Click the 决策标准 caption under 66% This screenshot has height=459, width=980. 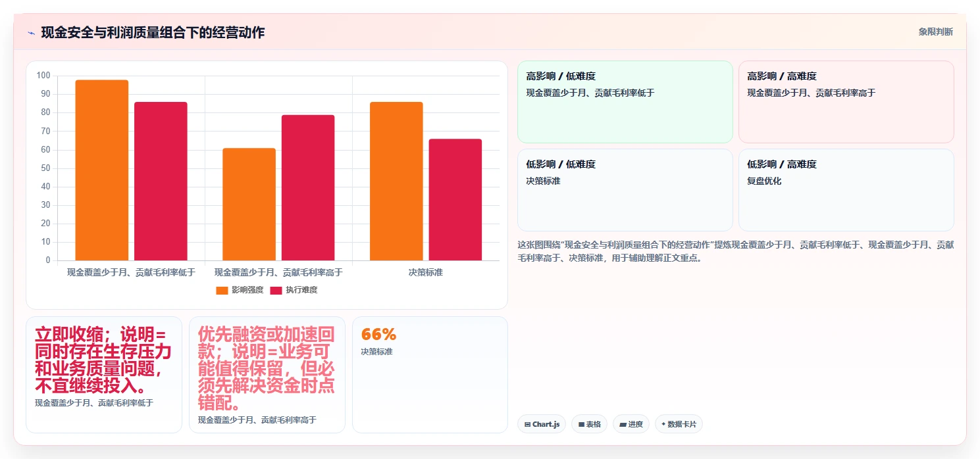376,352
